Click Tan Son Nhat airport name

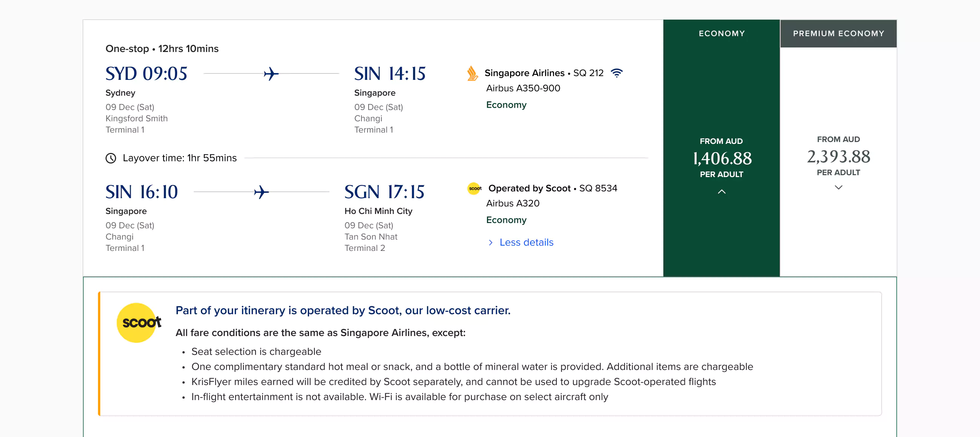(x=371, y=237)
